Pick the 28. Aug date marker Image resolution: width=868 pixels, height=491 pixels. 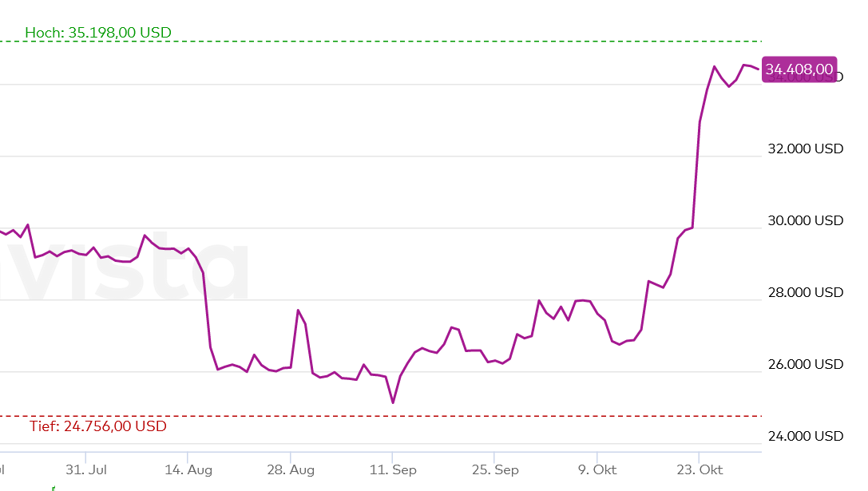coord(291,469)
